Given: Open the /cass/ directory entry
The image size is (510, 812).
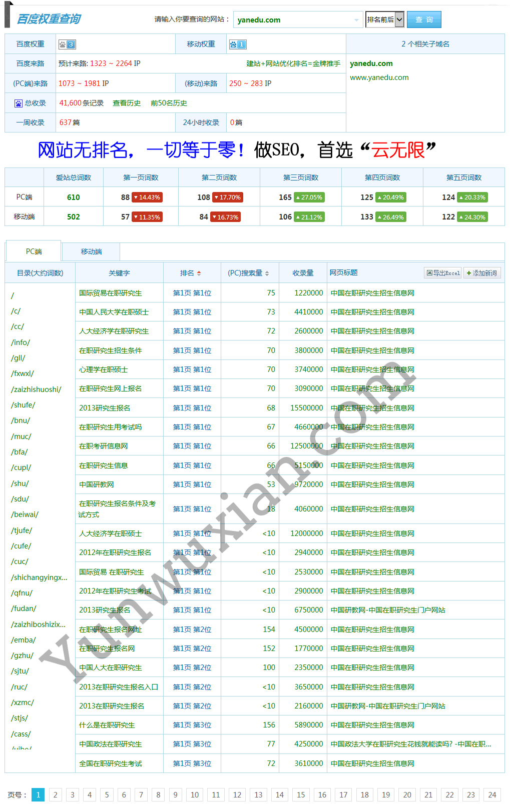Looking at the screenshot, I should (x=21, y=734).
